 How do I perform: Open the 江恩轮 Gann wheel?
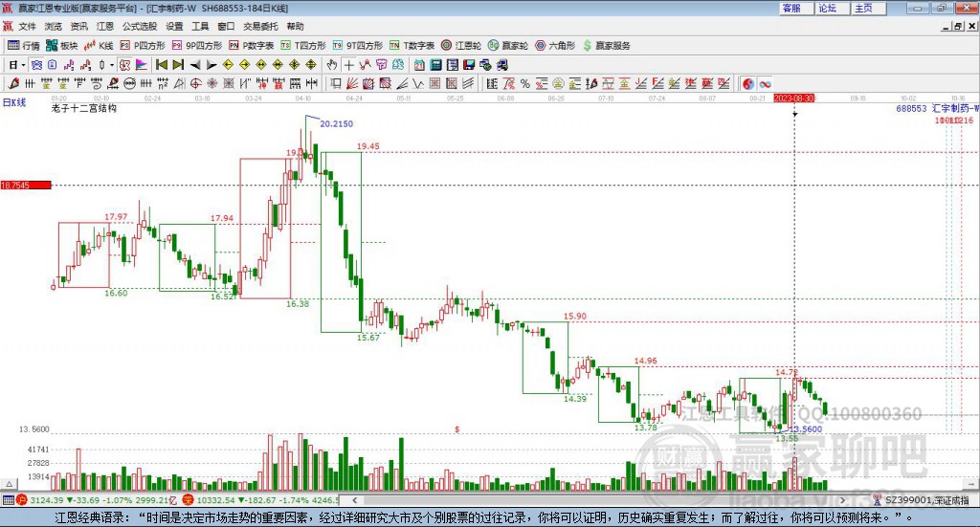(461, 46)
